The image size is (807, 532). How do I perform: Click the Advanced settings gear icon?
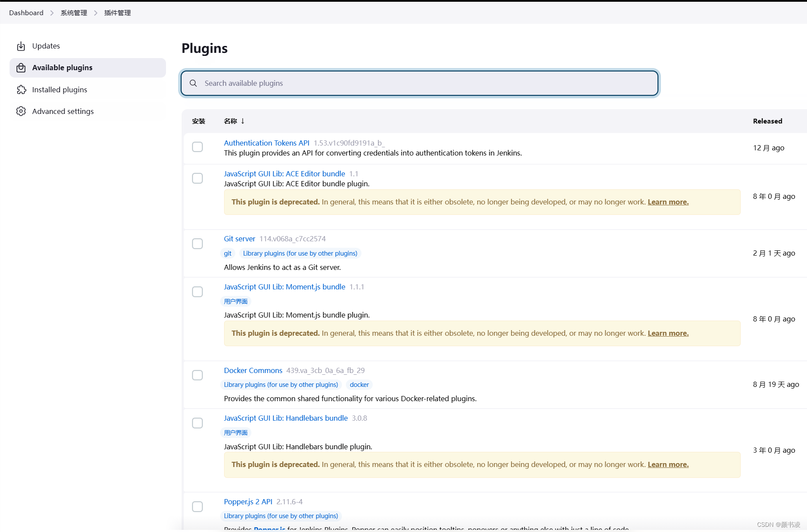coord(21,111)
